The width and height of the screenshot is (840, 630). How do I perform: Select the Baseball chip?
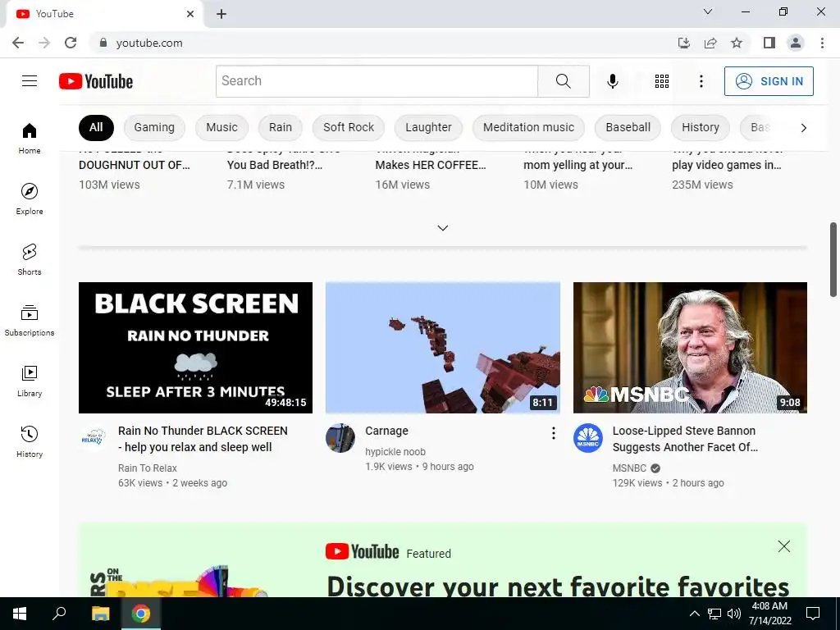(628, 127)
